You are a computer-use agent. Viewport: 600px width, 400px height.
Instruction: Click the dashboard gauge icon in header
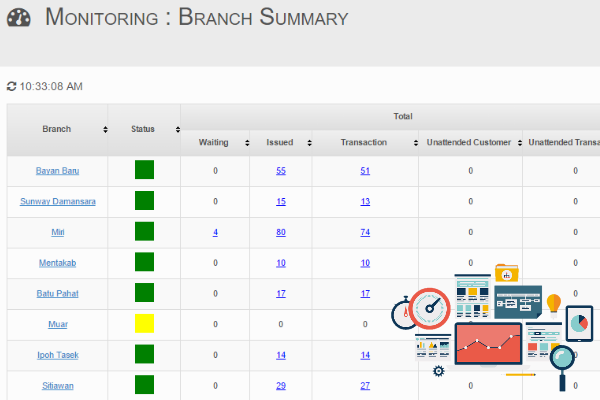pos(18,18)
